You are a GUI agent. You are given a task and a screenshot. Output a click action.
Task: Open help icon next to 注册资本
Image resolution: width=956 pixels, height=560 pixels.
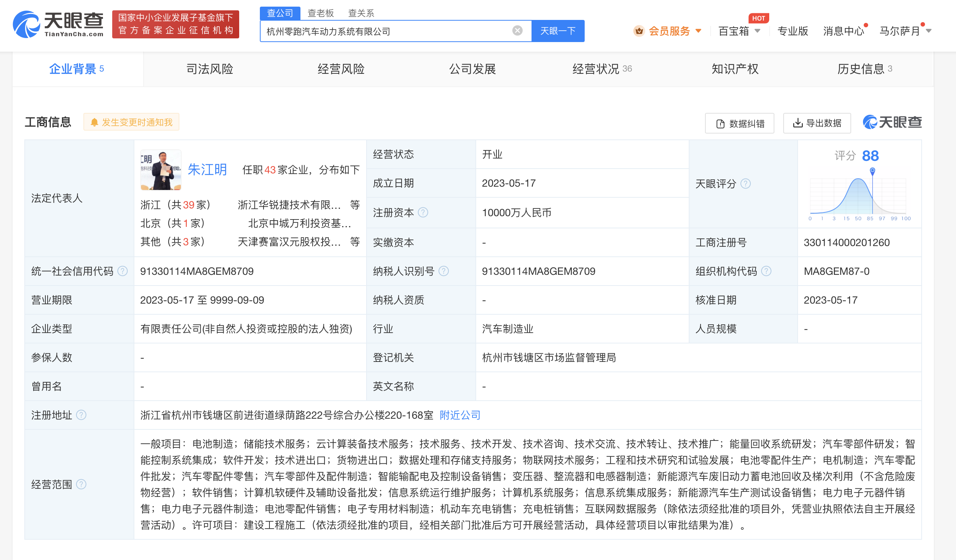423,212
